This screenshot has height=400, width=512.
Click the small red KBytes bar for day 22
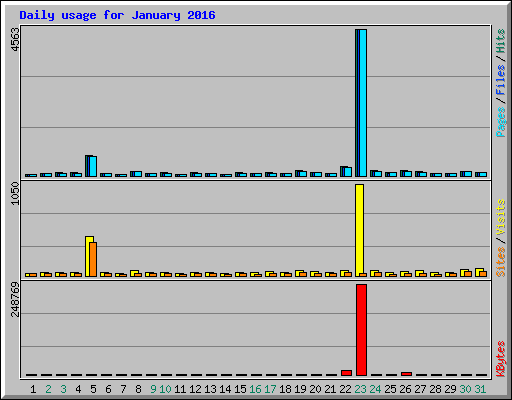pos(346,373)
